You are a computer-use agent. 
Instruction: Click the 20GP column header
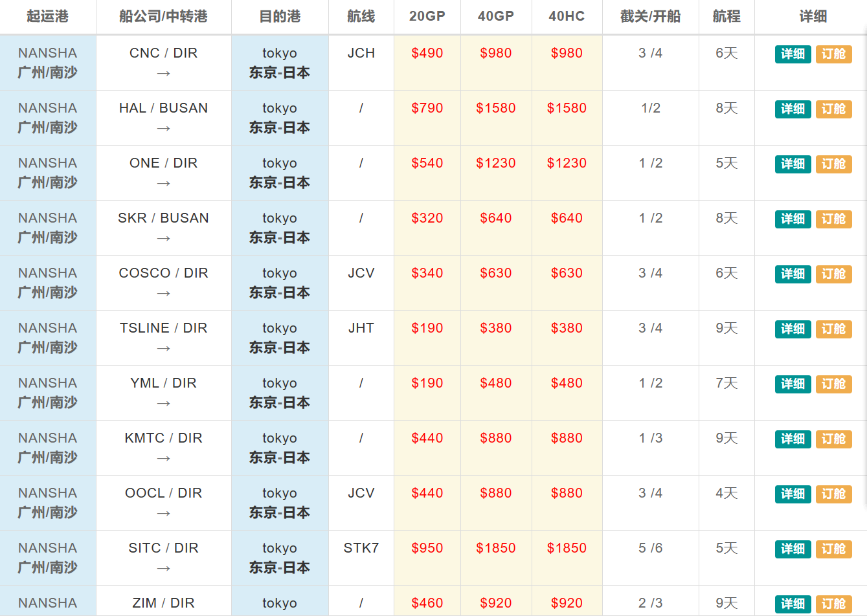pyautogui.click(x=427, y=17)
